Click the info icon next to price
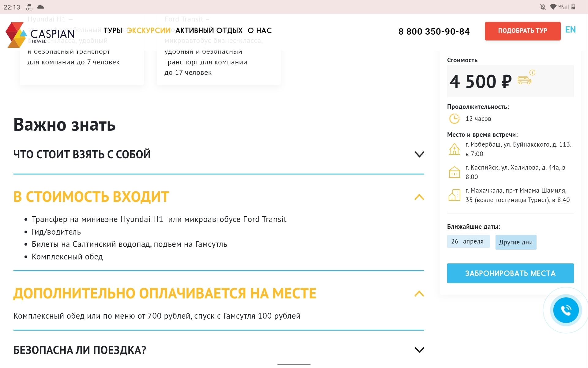 click(533, 73)
